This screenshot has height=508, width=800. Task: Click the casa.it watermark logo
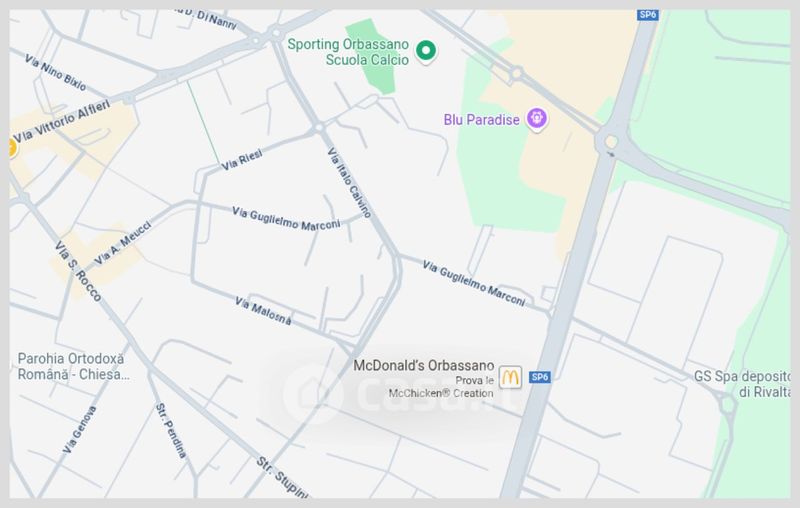(x=398, y=393)
